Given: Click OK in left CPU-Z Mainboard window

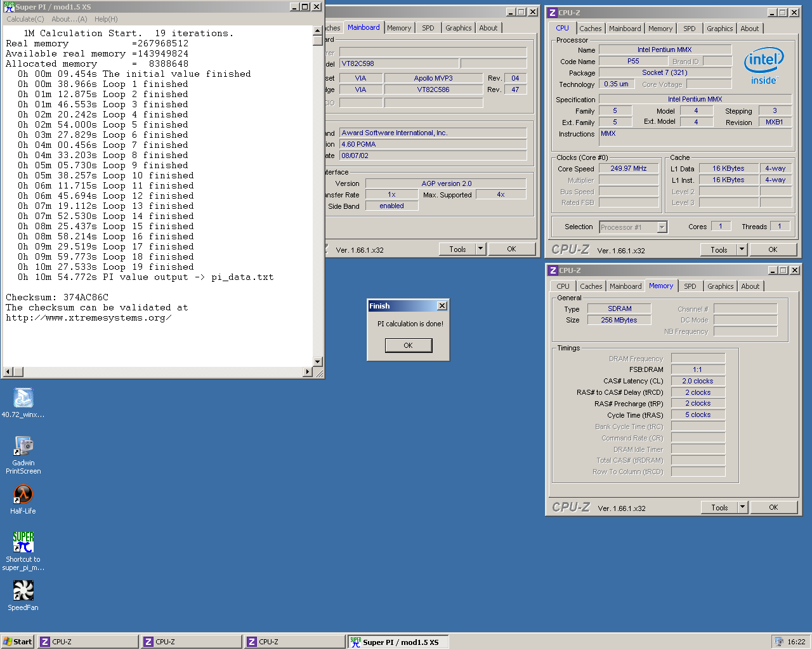Looking at the screenshot, I should pos(512,249).
